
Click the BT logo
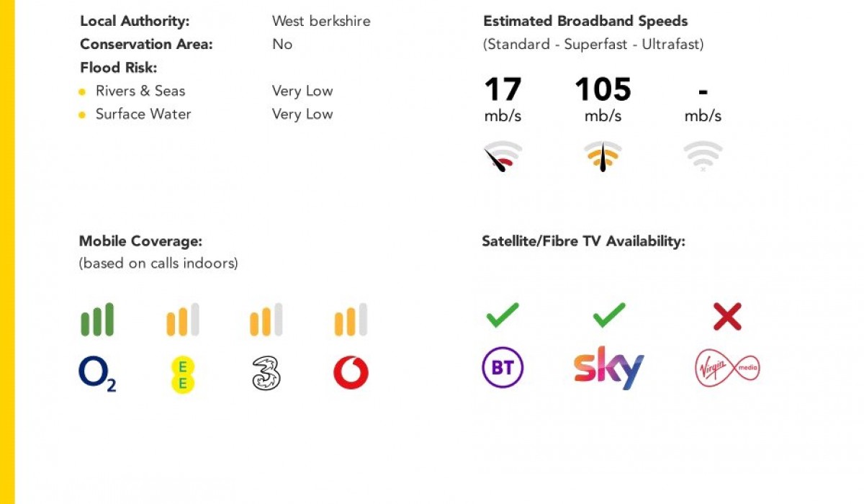point(503,368)
